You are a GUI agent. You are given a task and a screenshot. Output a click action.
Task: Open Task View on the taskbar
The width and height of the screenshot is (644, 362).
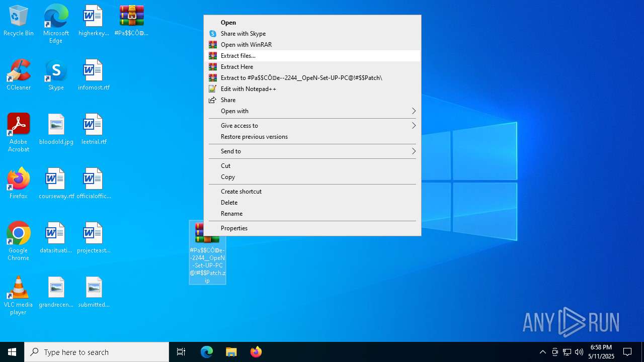click(181, 352)
